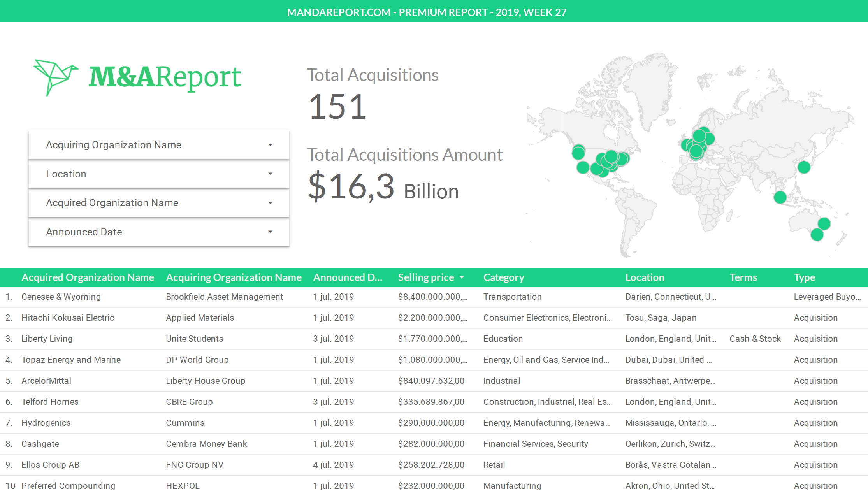The height and width of the screenshot is (490, 868).
Task: Click the marker near Singapore
Action: [780, 197]
